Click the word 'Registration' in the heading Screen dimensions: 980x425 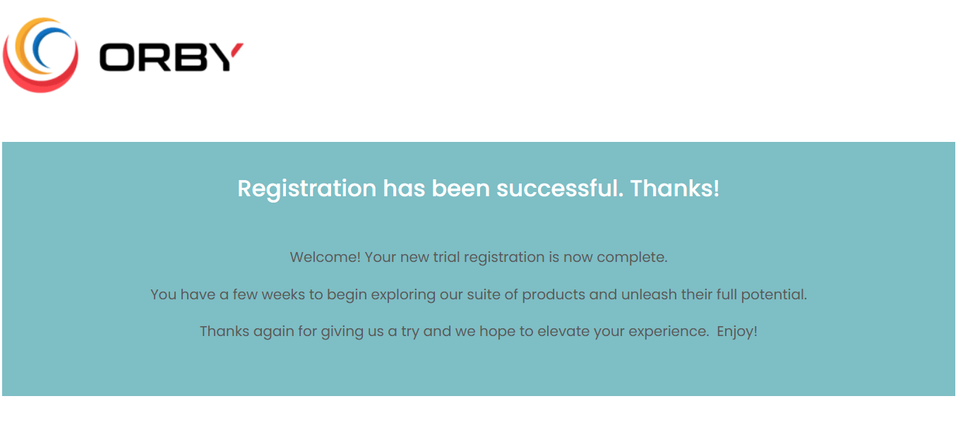click(x=307, y=189)
